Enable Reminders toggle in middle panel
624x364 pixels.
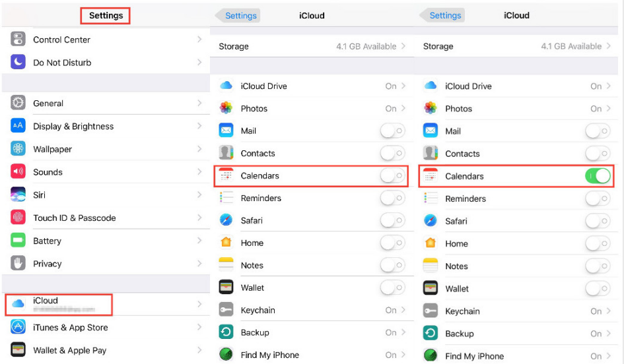coord(392,198)
